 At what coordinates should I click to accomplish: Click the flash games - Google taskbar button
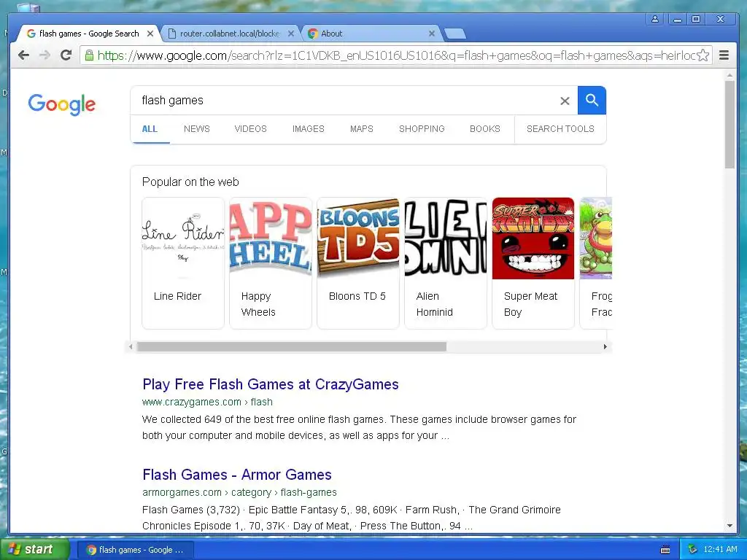pyautogui.click(x=136, y=550)
